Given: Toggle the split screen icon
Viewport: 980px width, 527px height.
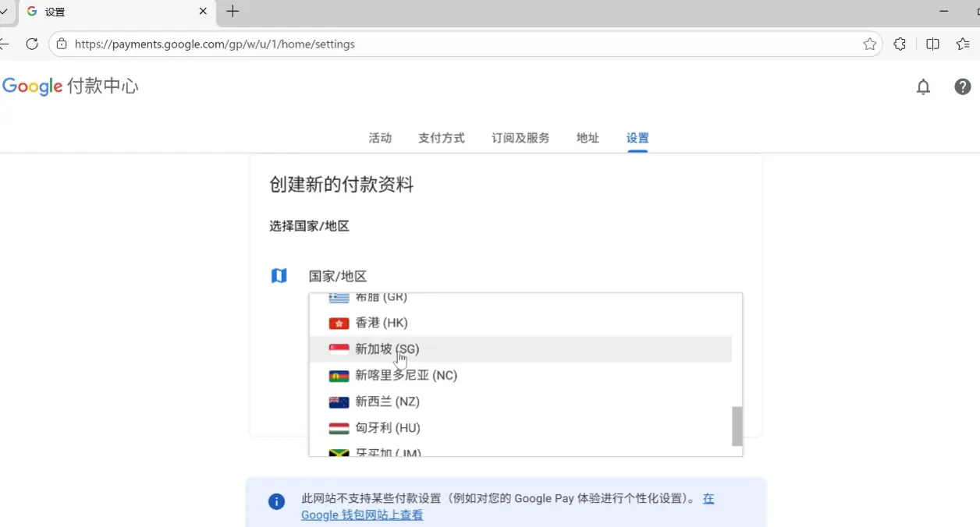Looking at the screenshot, I should pyautogui.click(x=932, y=44).
